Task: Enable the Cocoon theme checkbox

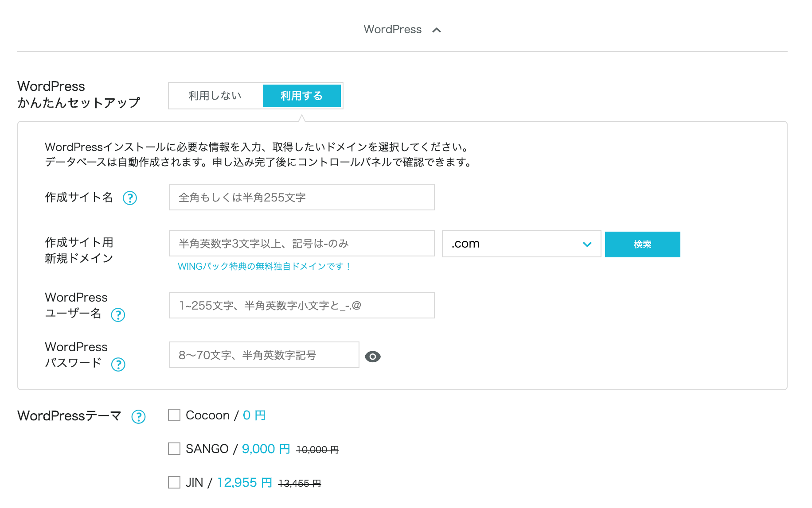Action: point(174,415)
